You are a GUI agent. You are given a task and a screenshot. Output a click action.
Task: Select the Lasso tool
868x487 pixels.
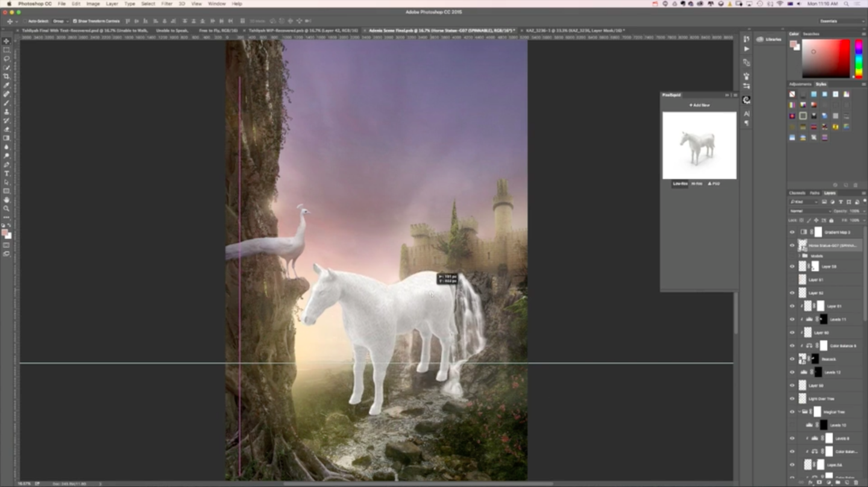(x=7, y=58)
